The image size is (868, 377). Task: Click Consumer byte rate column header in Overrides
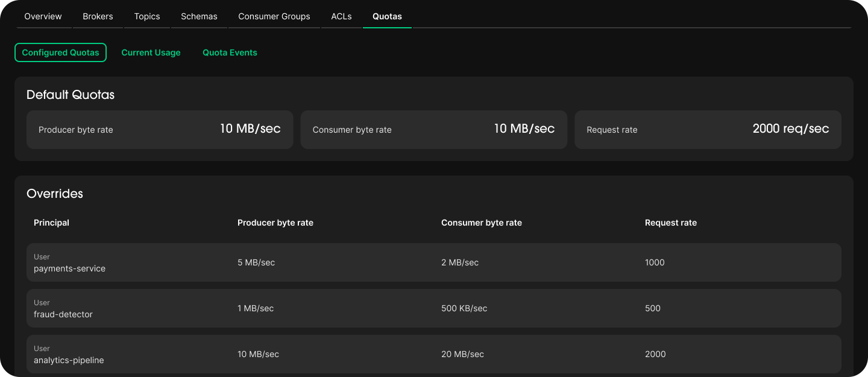482,223
